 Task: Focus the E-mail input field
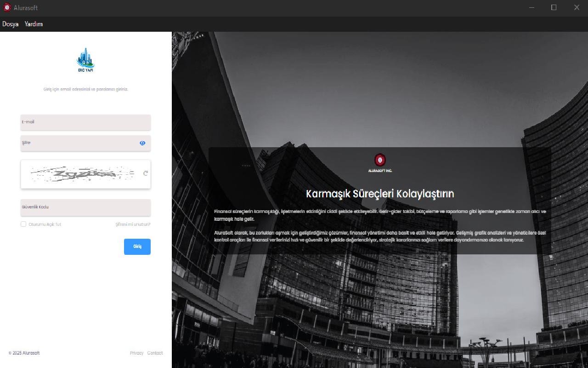click(85, 122)
